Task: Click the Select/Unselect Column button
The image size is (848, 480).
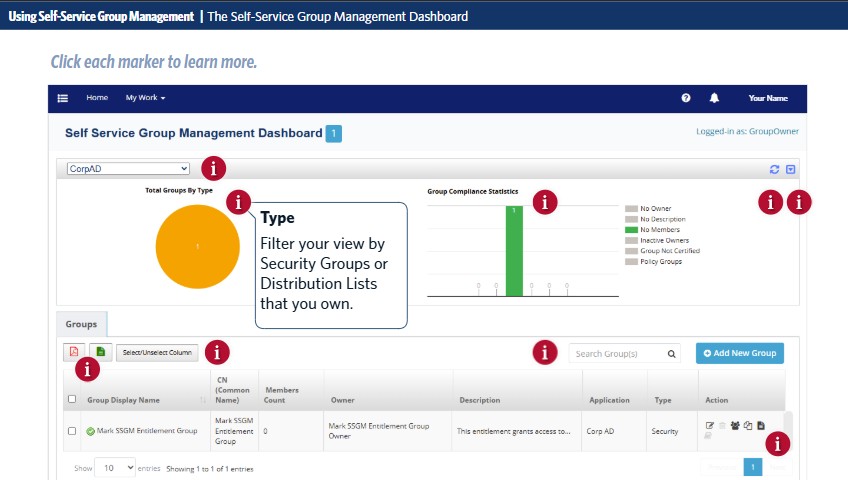Action: (157, 352)
